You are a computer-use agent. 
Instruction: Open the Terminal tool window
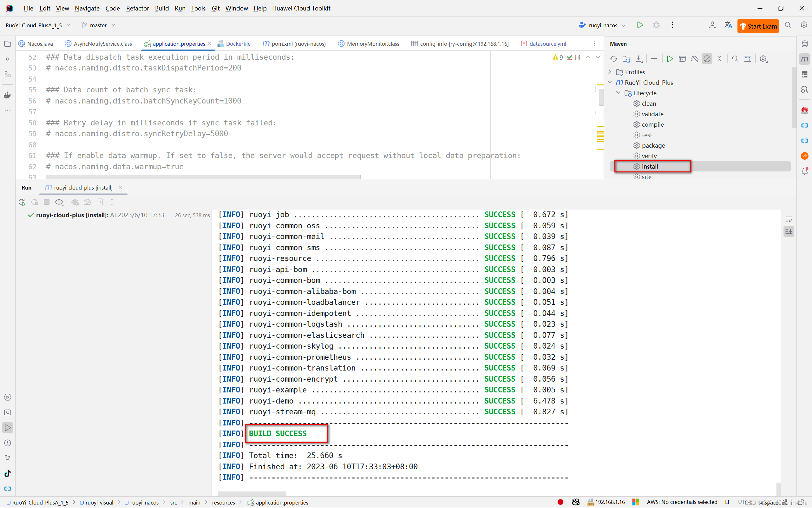pyautogui.click(x=7, y=412)
